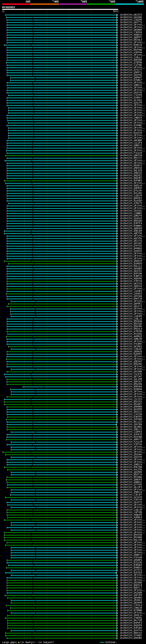Open the UniRef100_C3ZYP8 label
This screenshot has height=644, width=146.
pyautogui.click(x=131, y=95)
